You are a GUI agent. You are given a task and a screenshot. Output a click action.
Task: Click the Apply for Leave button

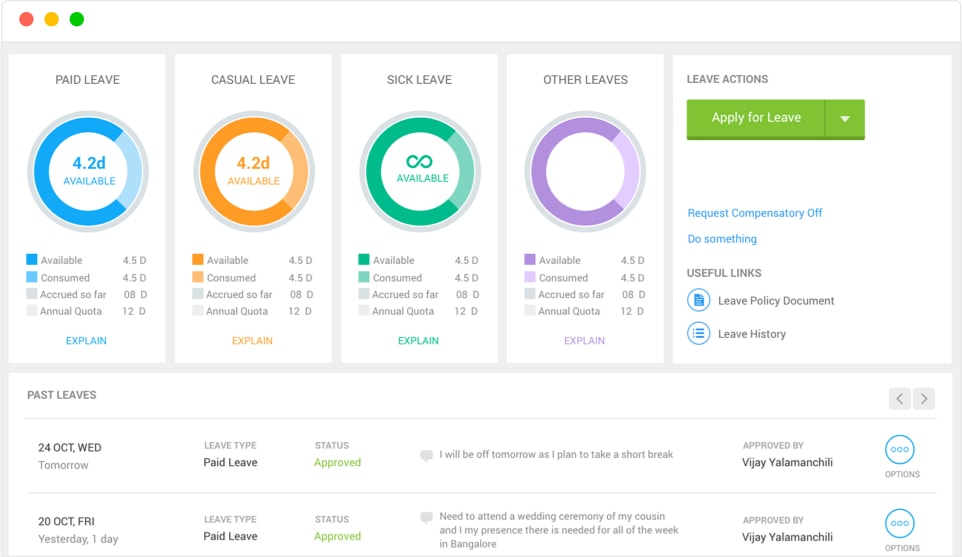(x=756, y=118)
